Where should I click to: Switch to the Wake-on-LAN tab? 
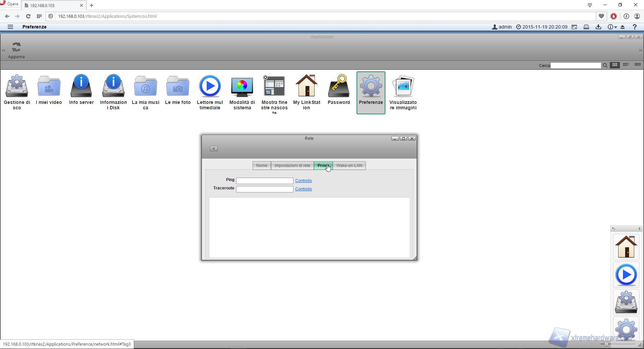(349, 166)
